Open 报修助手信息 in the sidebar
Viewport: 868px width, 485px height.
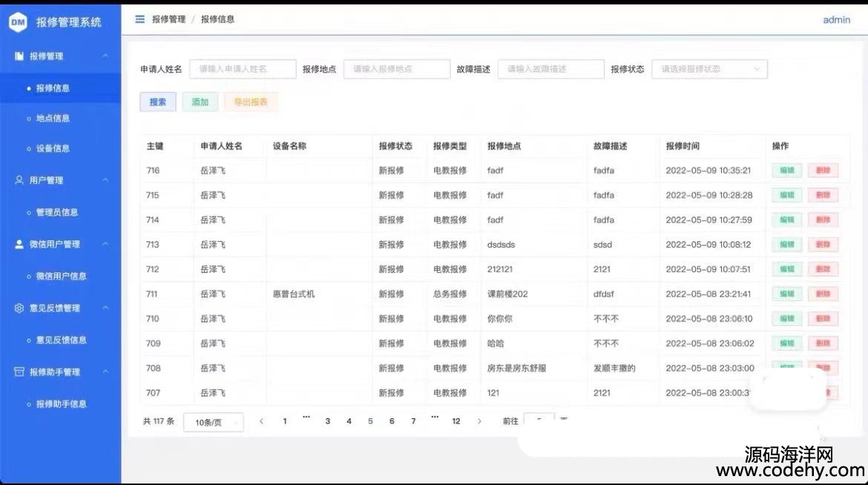click(60, 403)
